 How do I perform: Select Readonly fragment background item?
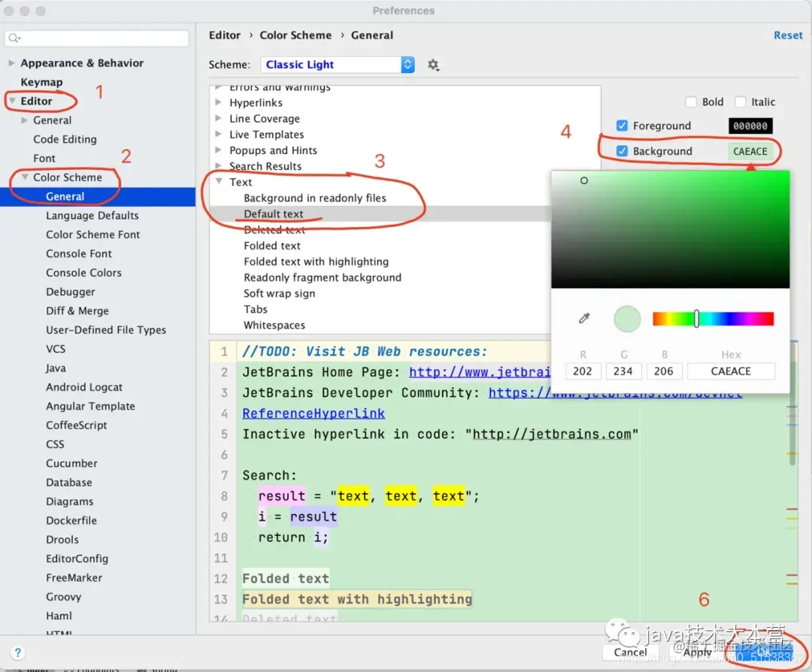click(x=322, y=277)
